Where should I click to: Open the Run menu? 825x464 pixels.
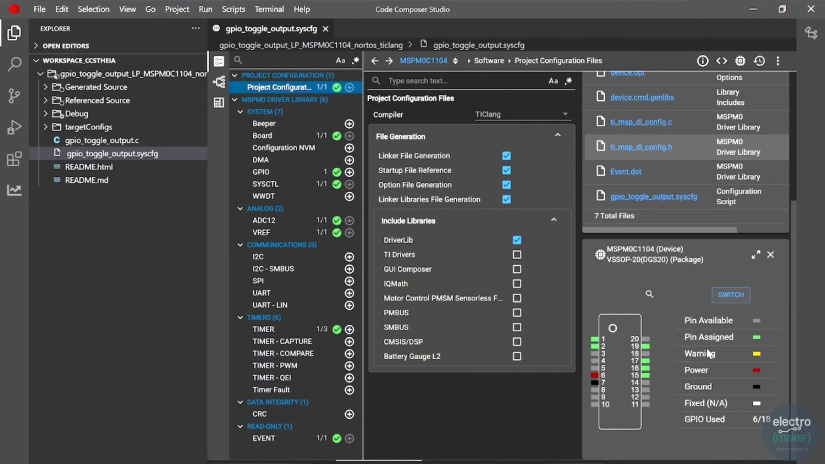(205, 9)
